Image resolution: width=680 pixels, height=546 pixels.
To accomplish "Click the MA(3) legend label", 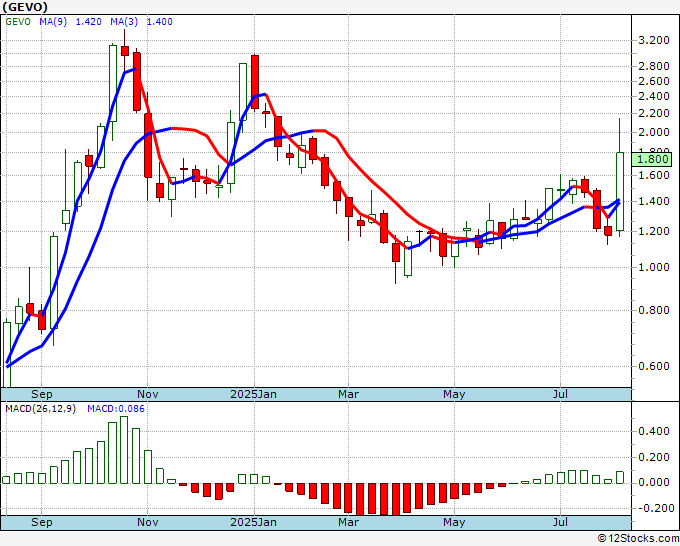I will point(124,22).
